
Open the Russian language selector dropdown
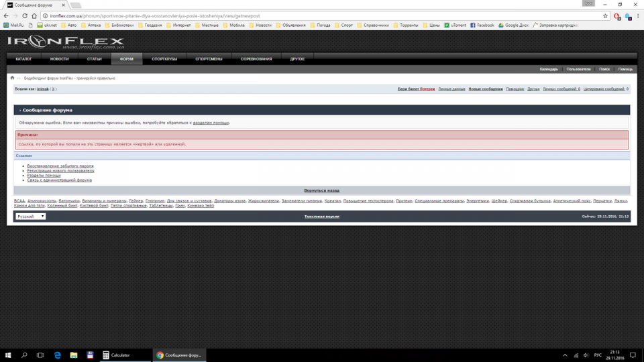coord(31,217)
